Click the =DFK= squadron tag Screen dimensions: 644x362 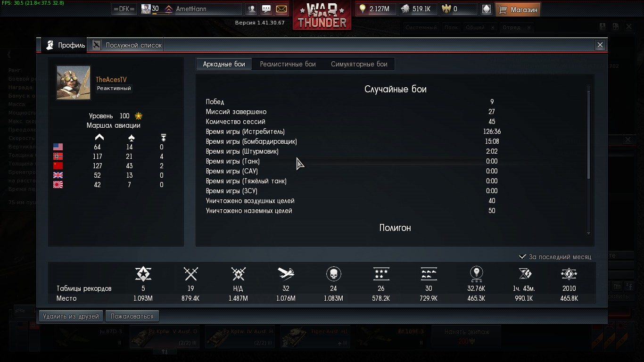[x=124, y=9]
